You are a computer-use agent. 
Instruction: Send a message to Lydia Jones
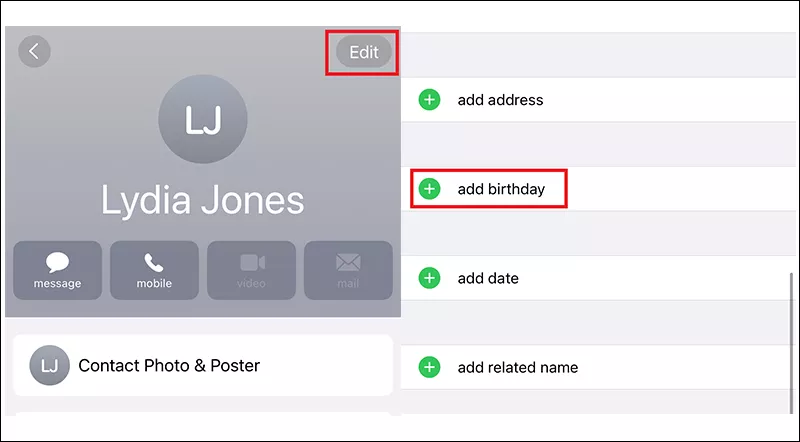tap(57, 270)
